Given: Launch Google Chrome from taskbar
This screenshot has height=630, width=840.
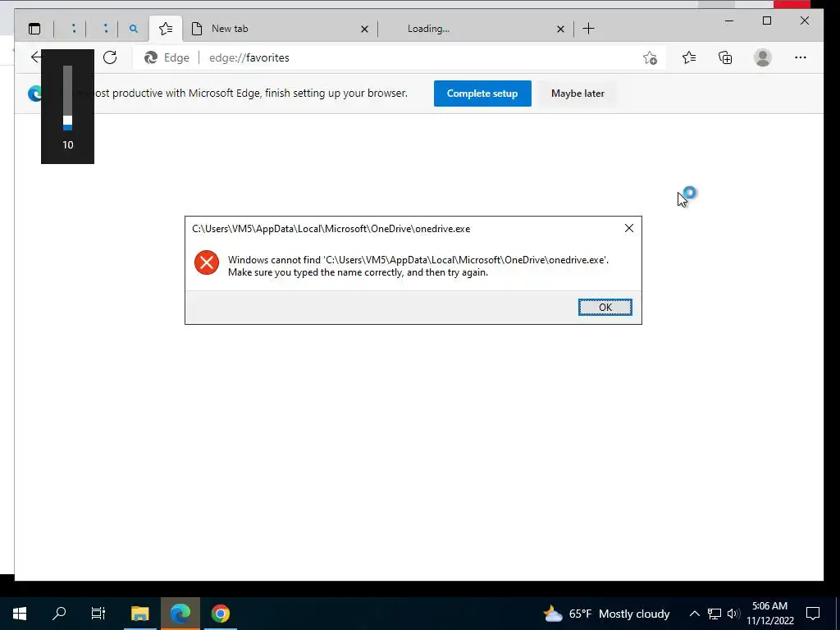Looking at the screenshot, I should point(220,614).
